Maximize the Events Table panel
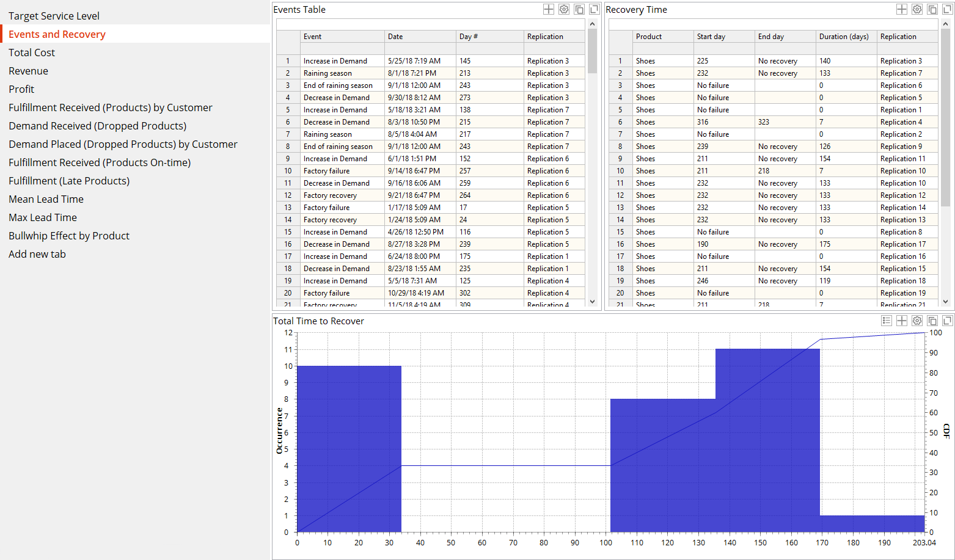955x560 pixels. click(593, 9)
